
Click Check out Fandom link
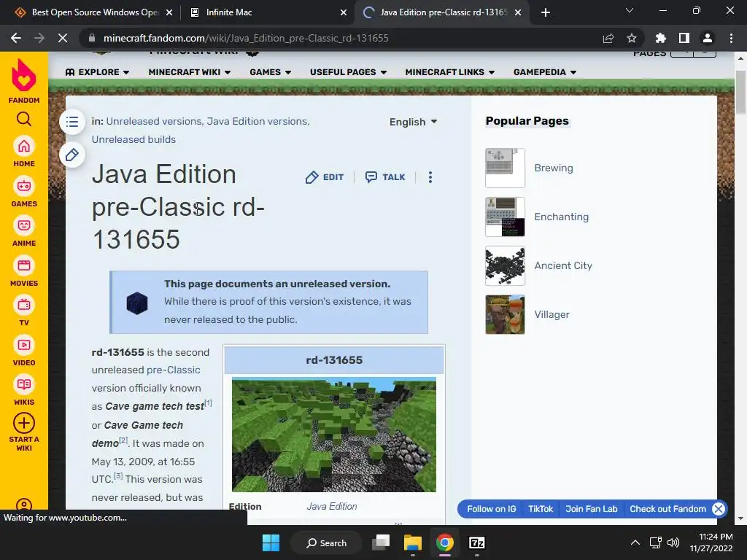click(x=668, y=509)
